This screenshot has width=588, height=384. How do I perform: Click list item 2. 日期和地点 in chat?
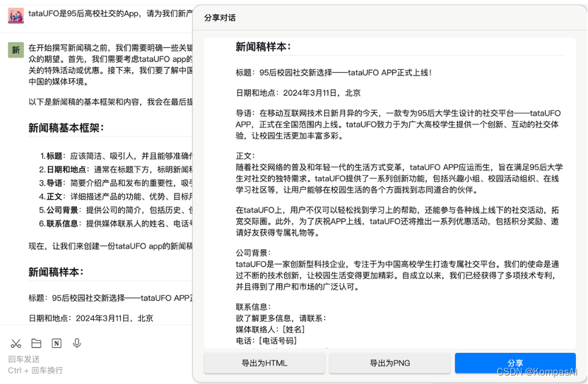[116, 169]
